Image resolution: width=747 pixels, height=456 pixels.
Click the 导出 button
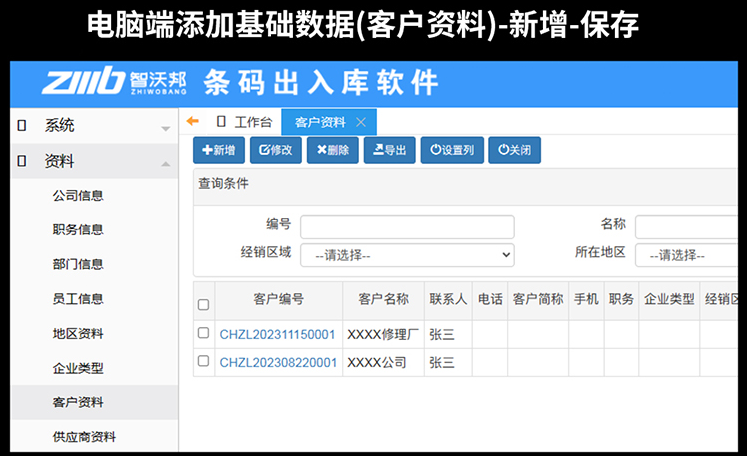[389, 150]
